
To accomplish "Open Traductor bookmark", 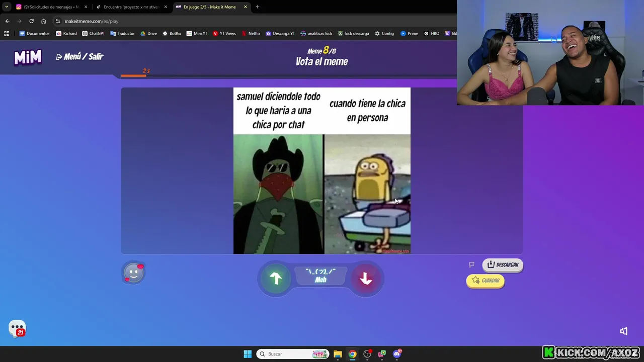I will click(x=122, y=34).
